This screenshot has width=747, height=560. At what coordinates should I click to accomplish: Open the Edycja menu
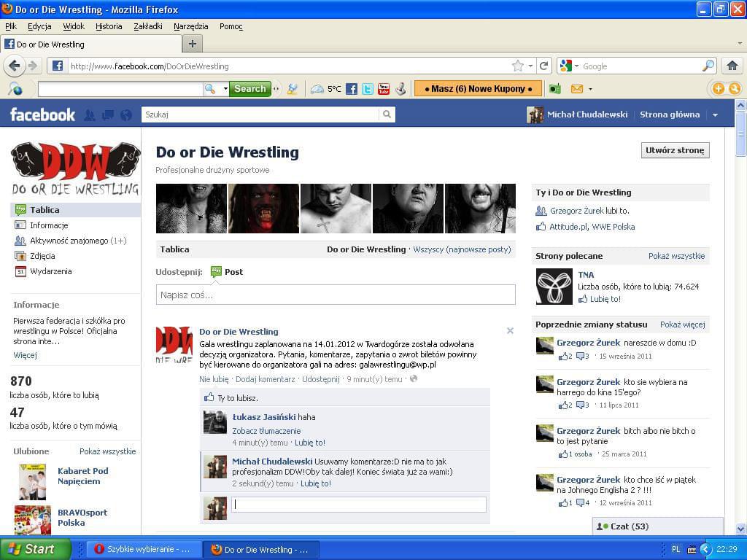[39, 27]
